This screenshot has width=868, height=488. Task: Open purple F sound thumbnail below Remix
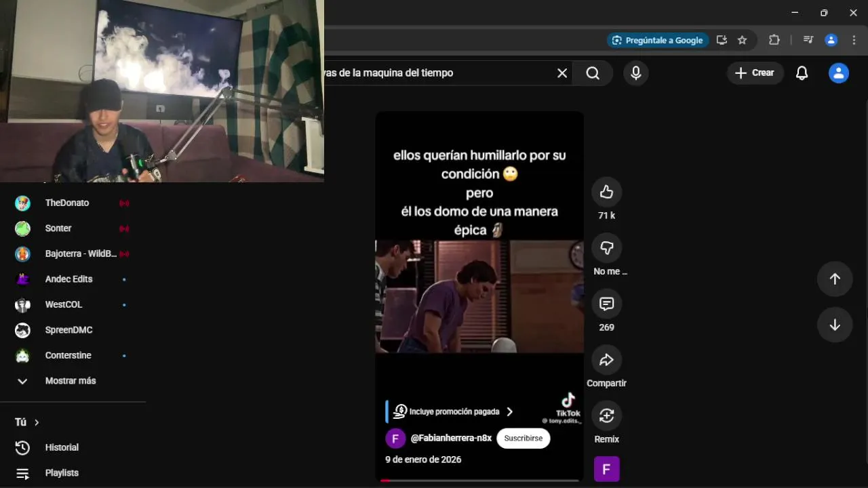[x=606, y=469]
